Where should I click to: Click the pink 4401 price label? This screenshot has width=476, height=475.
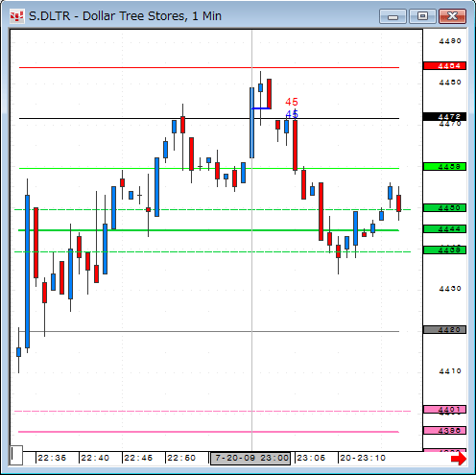pos(444,410)
